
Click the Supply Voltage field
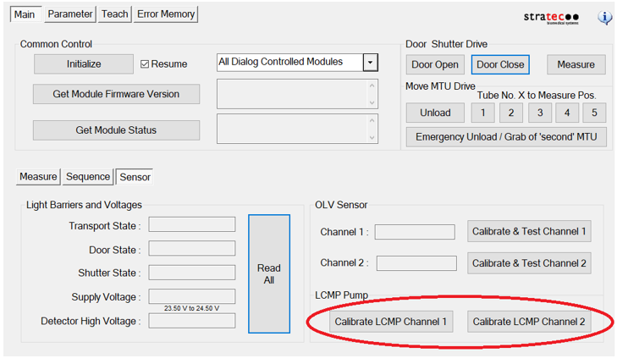tap(191, 296)
